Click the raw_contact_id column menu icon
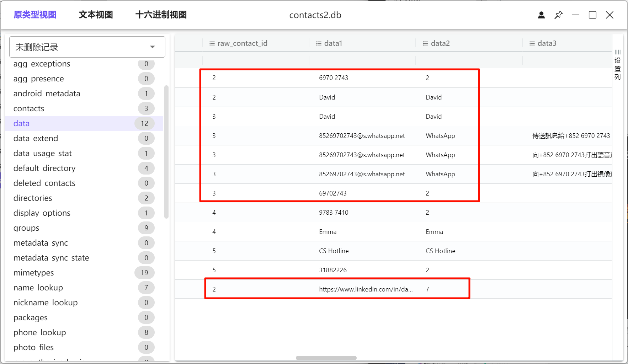Viewport: 628px width, 364px height. pos(212,43)
